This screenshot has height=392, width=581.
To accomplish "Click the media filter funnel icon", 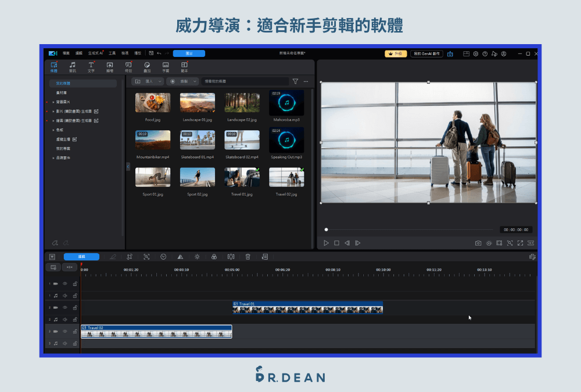I will click(295, 81).
